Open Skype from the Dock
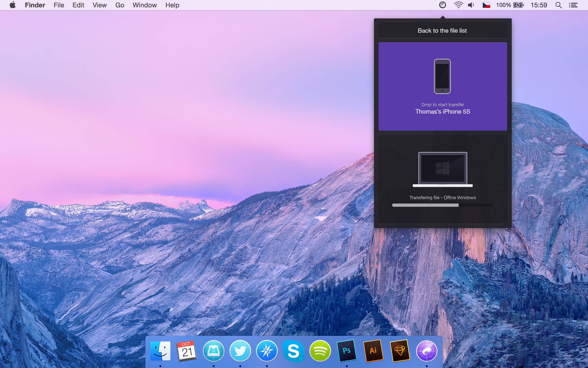 click(293, 351)
